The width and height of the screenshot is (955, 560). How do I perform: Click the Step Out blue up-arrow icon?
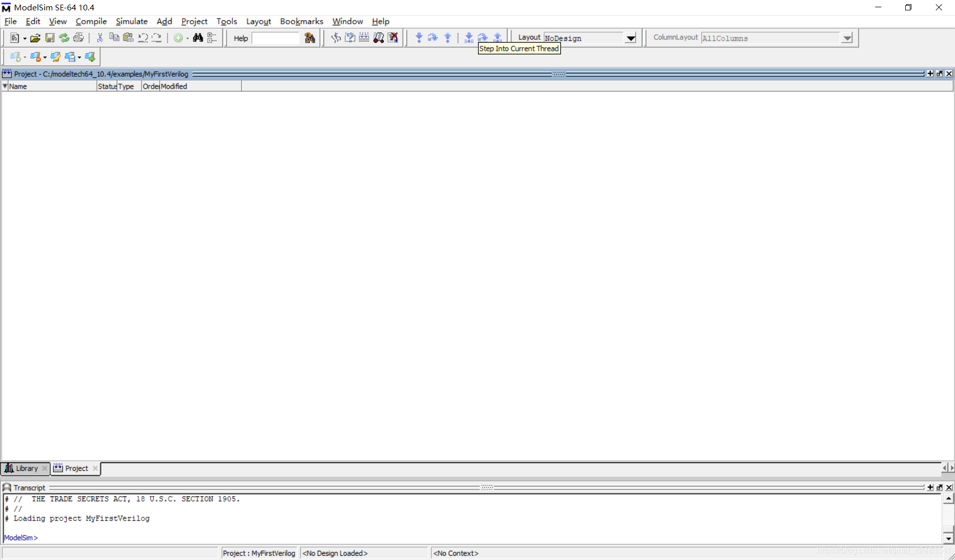pos(447,38)
